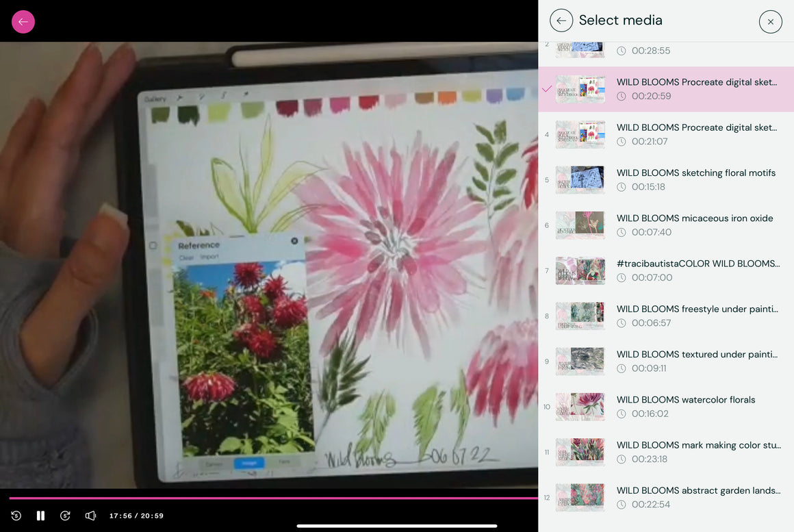Click the clock icon next to 00:07:40
Screen dimensions: 794x532
tap(622, 232)
